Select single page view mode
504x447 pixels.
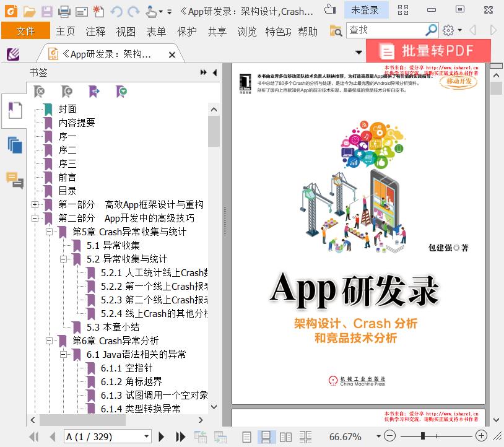[x=246, y=436]
